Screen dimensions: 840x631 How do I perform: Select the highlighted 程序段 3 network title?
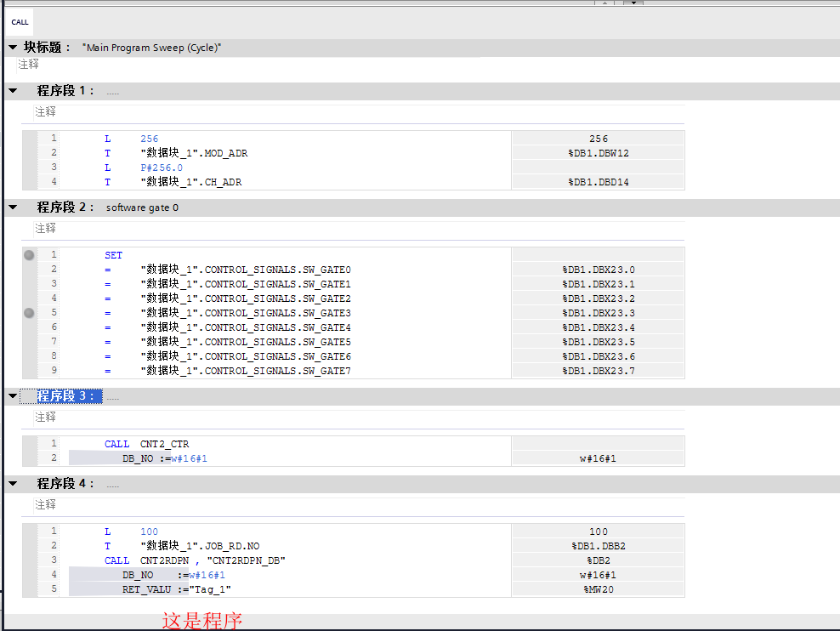tap(67, 396)
